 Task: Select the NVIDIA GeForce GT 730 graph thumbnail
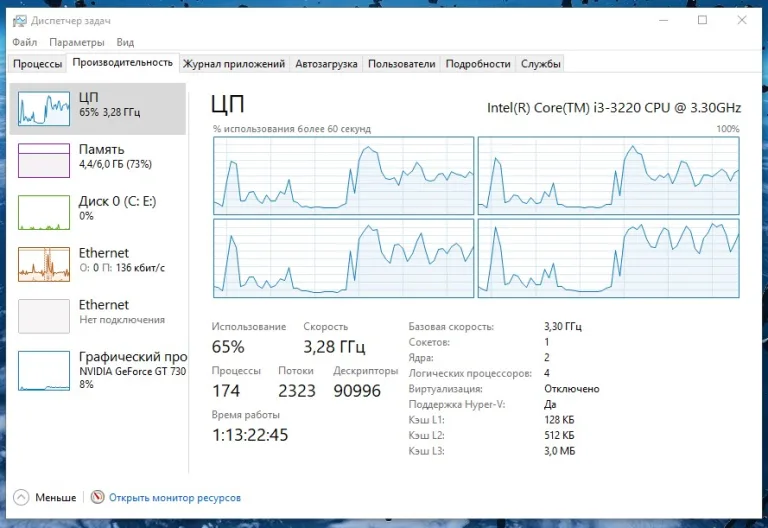tap(44, 370)
